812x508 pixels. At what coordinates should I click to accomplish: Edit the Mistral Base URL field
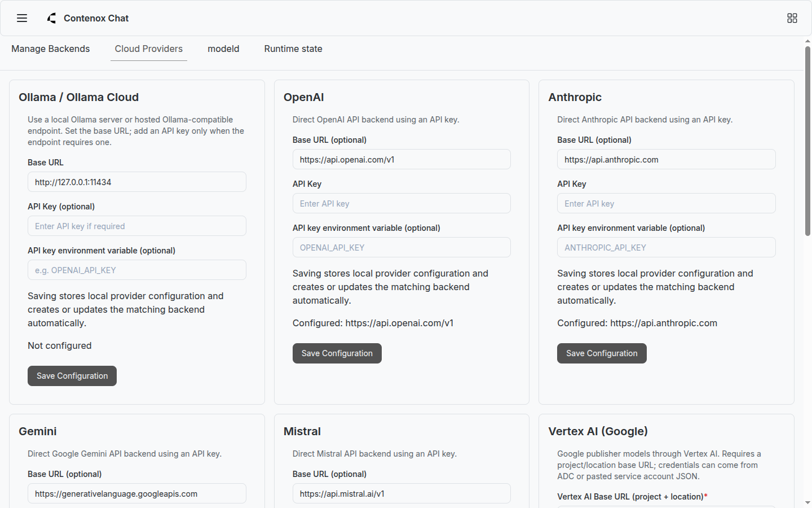click(x=401, y=493)
